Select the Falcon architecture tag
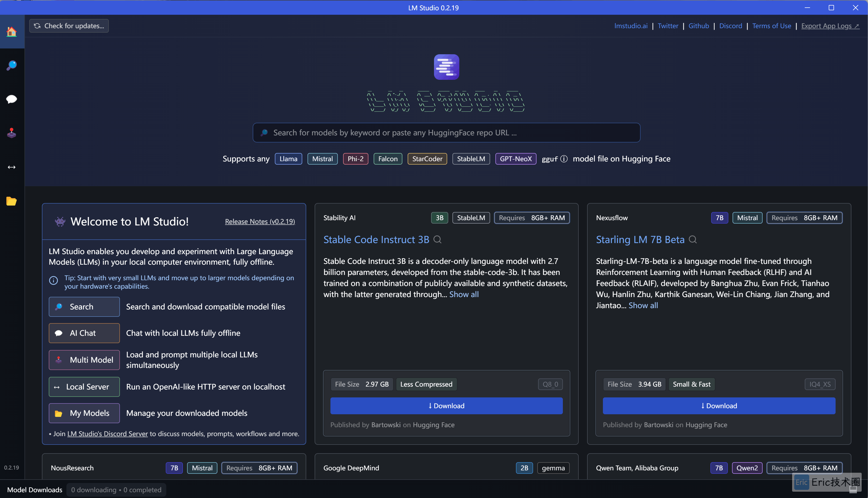 click(x=388, y=159)
